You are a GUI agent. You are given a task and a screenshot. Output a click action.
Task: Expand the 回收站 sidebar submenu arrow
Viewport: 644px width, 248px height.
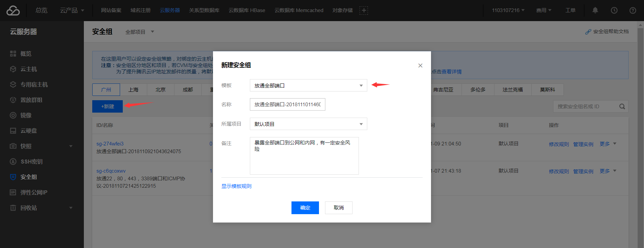point(71,208)
